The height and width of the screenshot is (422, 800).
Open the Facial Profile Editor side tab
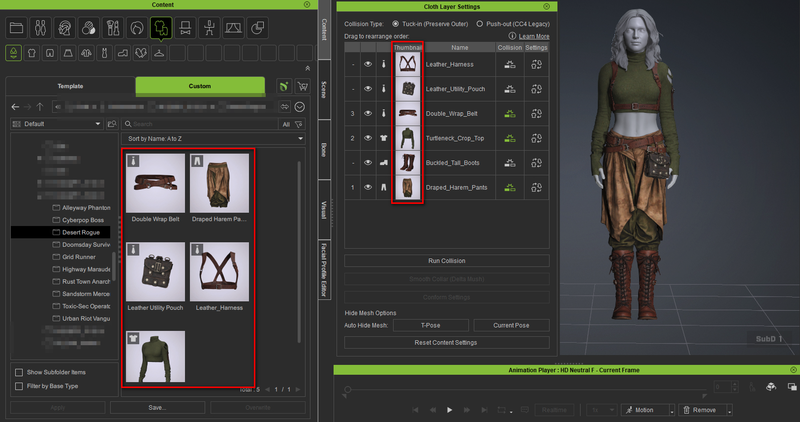click(323, 269)
